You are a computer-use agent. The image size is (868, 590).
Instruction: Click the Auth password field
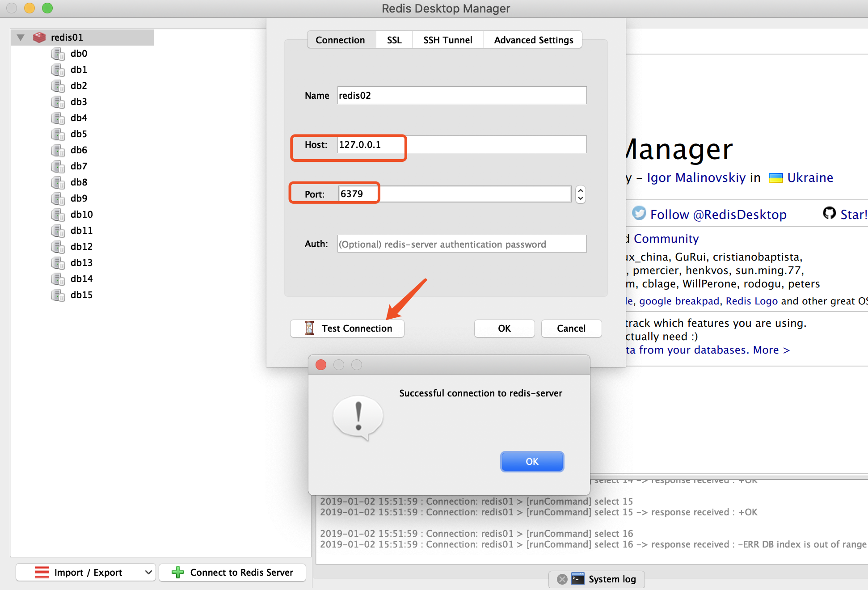461,244
